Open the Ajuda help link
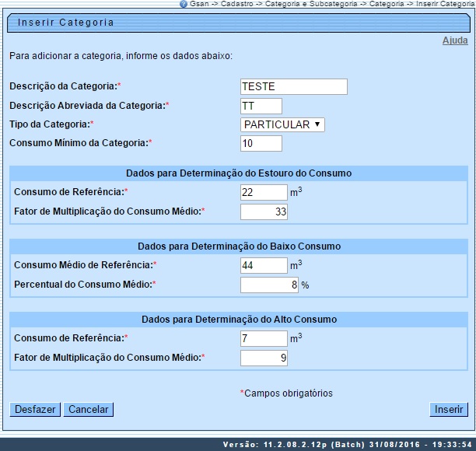This screenshot has height=451, width=476. (x=455, y=40)
